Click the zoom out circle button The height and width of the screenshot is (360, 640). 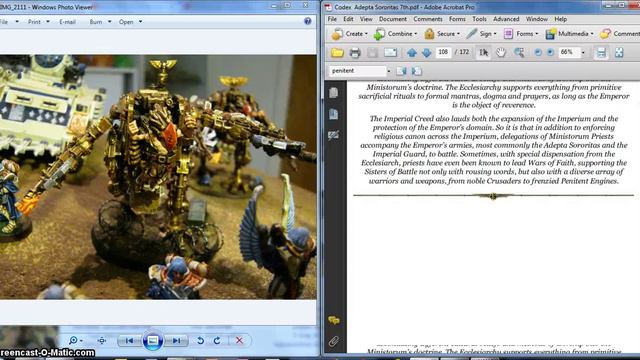pos(538,52)
